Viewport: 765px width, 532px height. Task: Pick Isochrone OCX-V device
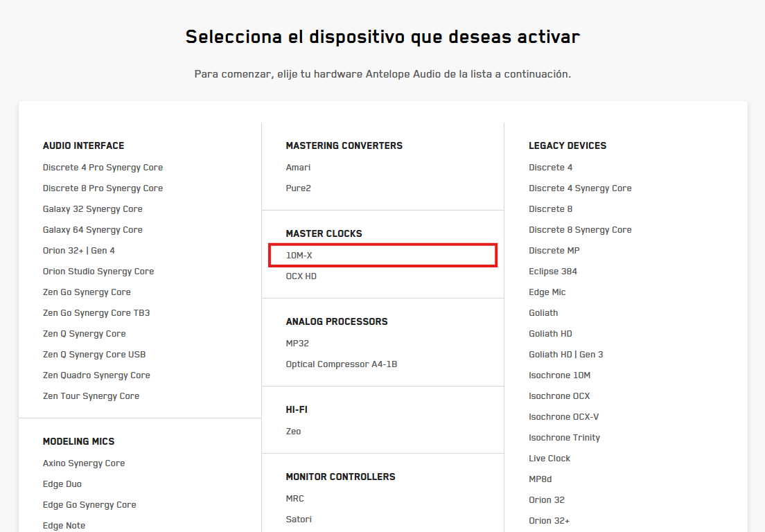coord(563,417)
